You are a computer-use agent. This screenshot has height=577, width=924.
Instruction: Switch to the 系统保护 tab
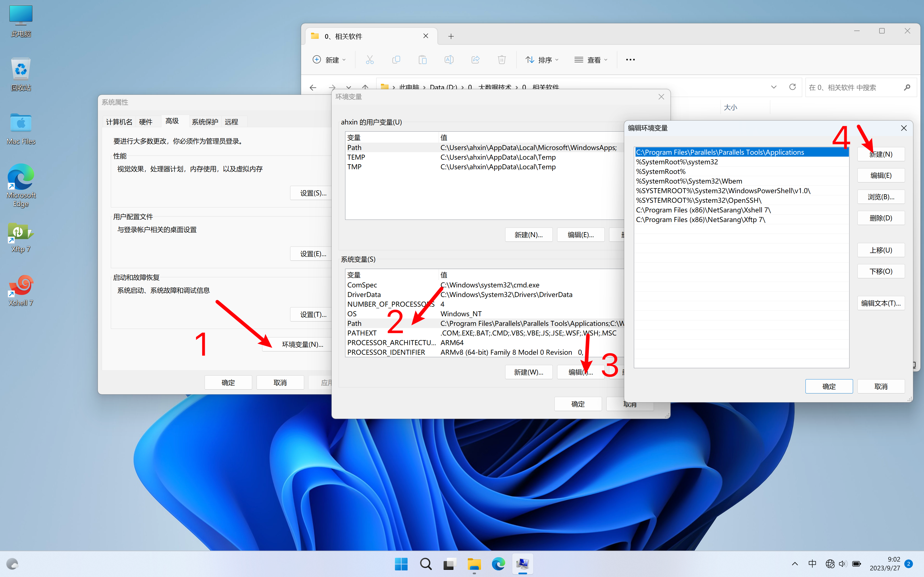click(205, 122)
